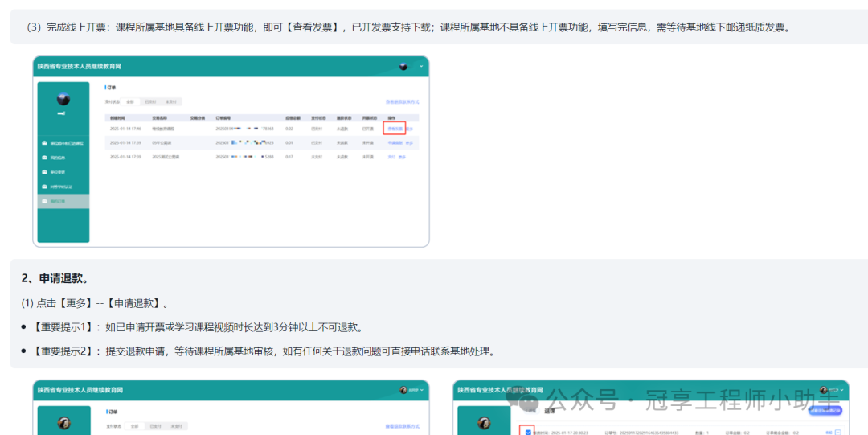Click the 退课 title in the bottom-right screenshot

[x=550, y=411]
